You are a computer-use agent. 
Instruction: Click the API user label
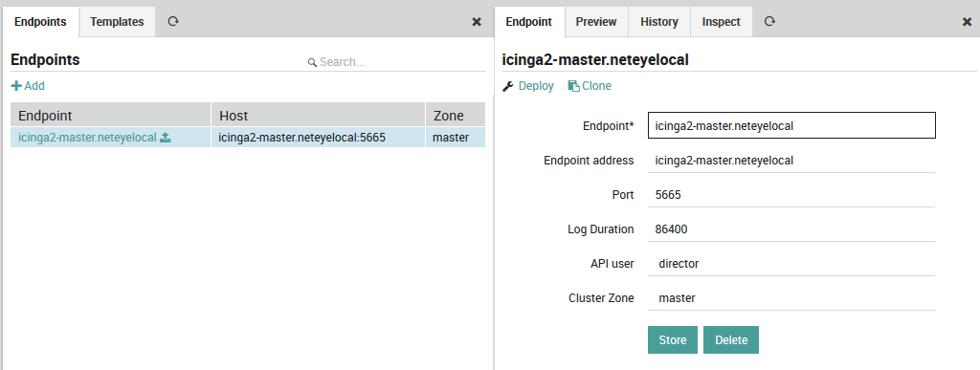(x=612, y=264)
